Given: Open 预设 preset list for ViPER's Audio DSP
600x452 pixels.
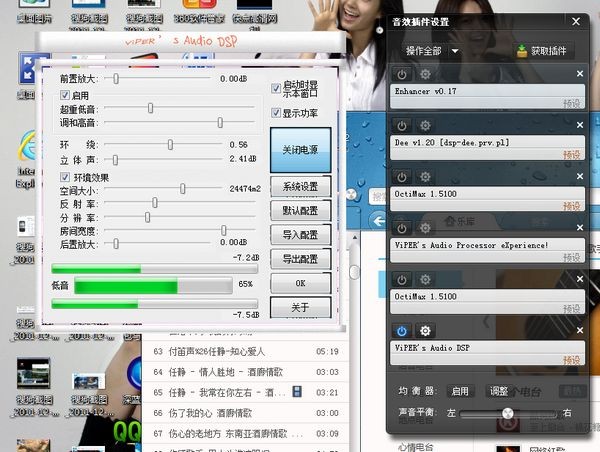Looking at the screenshot, I should point(571,360).
